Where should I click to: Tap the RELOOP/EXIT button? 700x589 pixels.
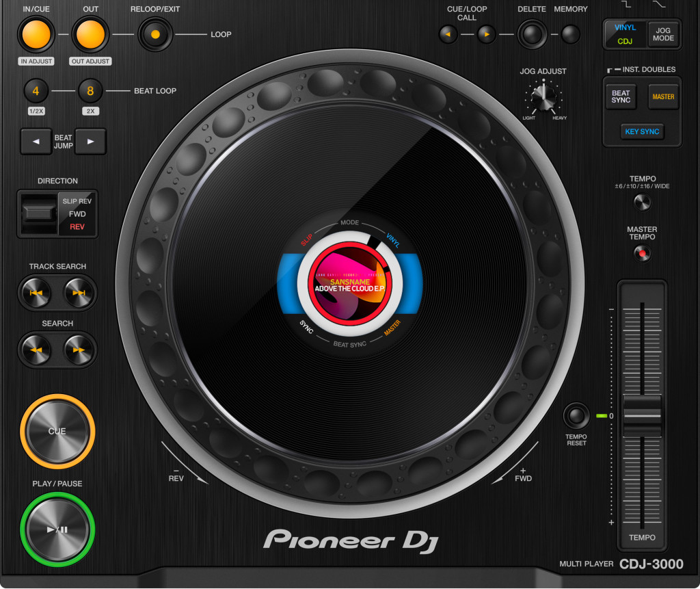point(155,34)
